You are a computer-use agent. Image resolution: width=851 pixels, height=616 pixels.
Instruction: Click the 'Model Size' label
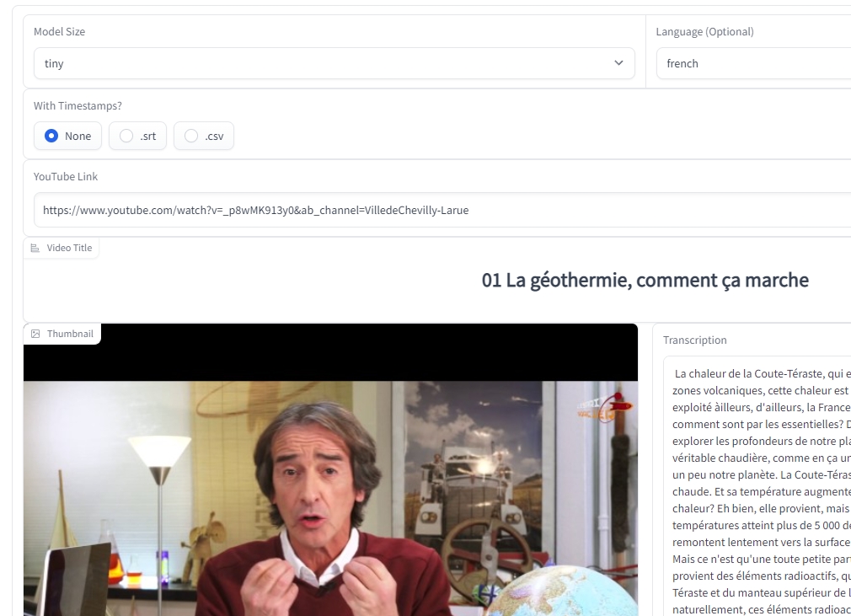coord(59,31)
